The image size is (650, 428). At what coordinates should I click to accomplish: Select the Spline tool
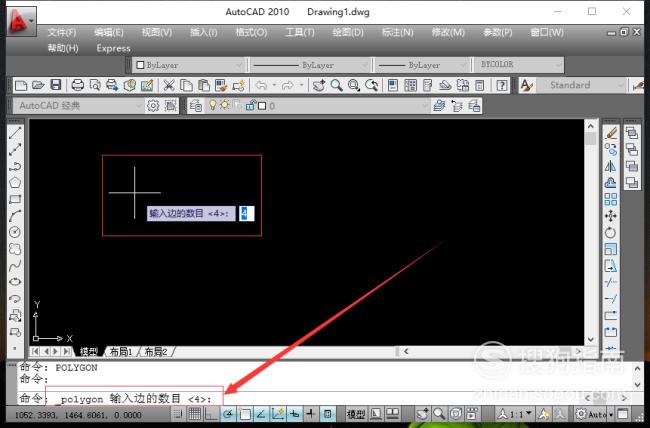click(x=15, y=265)
